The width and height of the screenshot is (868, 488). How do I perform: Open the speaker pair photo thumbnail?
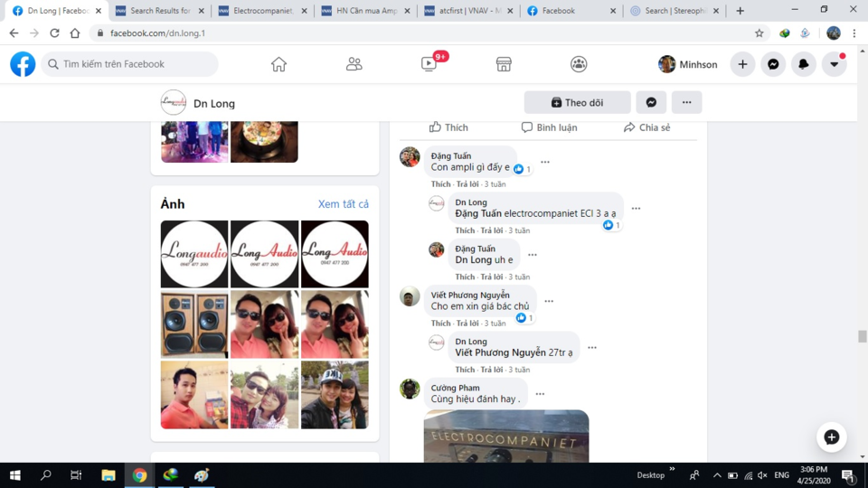pyautogui.click(x=194, y=324)
